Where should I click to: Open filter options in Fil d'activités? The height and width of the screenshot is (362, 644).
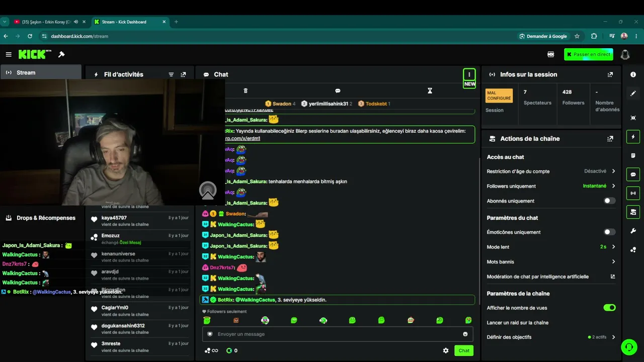(171, 74)
